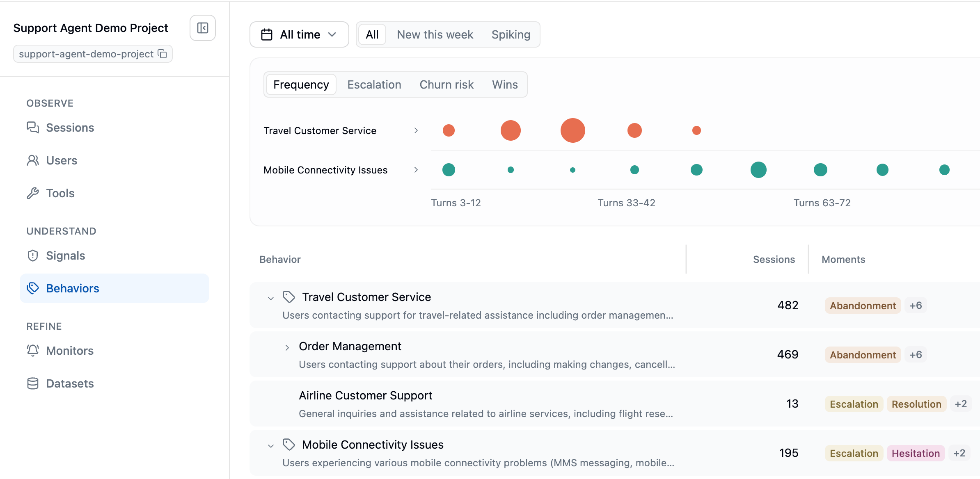Image resolution: width=980 pixels, height=479 pixels.
Task: Expand the Order Management row
Action: pyautogui.click(x=287, y=347)
